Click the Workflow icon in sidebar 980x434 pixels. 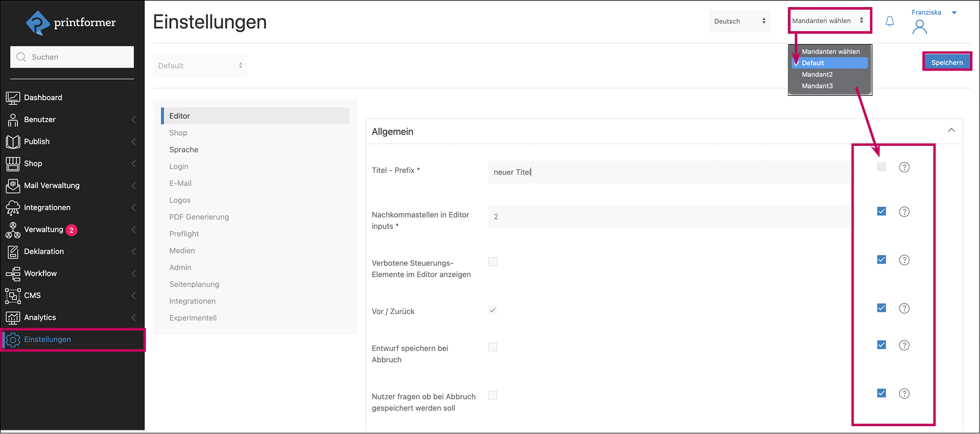13,273
